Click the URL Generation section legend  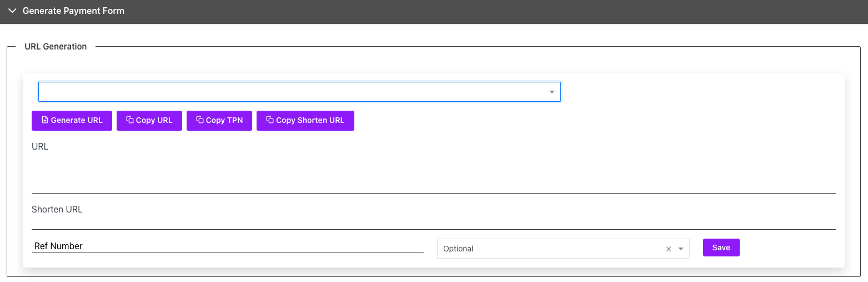pyautogui.click(x=56, y=47)
